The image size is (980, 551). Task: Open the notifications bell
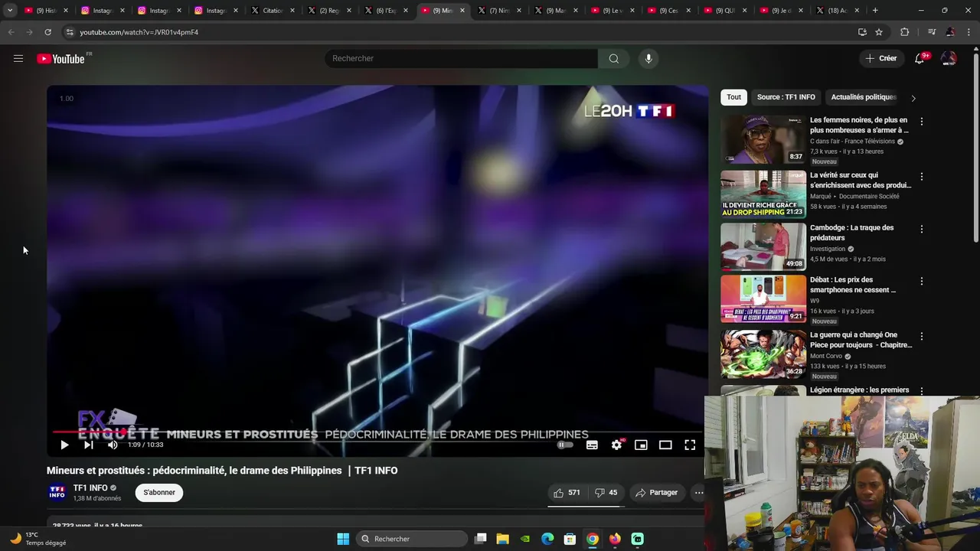(920, 58)
